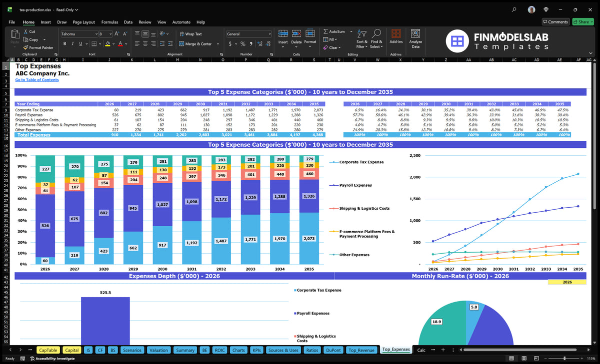This screenshot has height=364, width=600.
Task: Click the Comments button
Action: pyautogui.click(x=555, y=22)
